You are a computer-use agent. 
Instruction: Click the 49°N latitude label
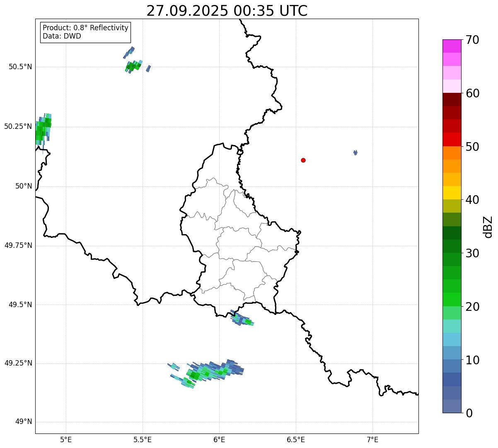[x=24, y=422]
